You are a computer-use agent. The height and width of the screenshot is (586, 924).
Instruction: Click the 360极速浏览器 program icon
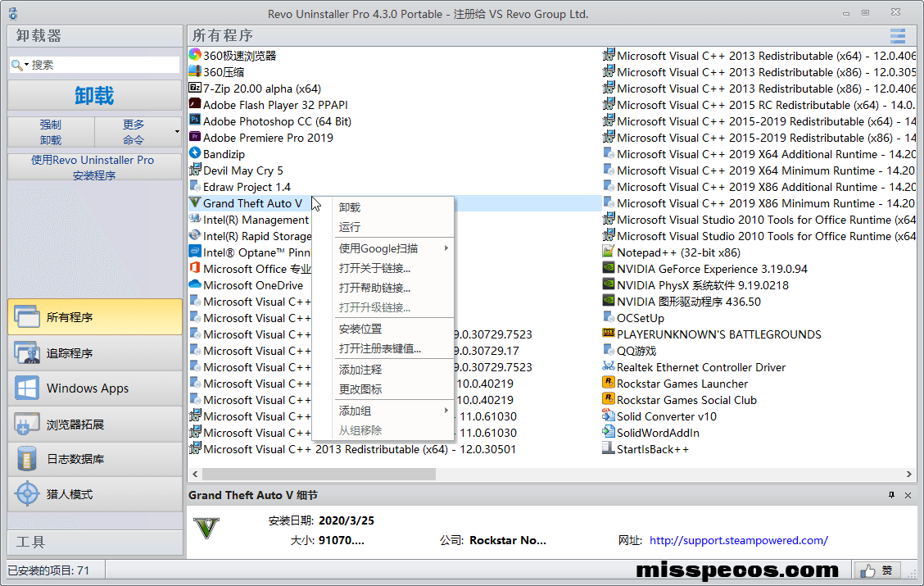[x=195, y=56]
